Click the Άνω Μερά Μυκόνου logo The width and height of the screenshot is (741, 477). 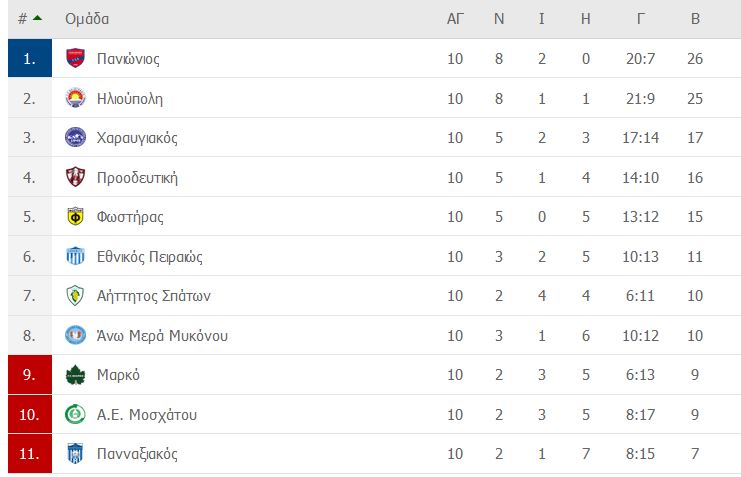pos(75,336)
